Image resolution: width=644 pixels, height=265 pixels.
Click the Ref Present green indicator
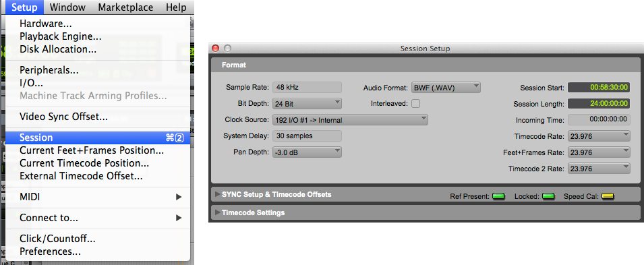498,196
